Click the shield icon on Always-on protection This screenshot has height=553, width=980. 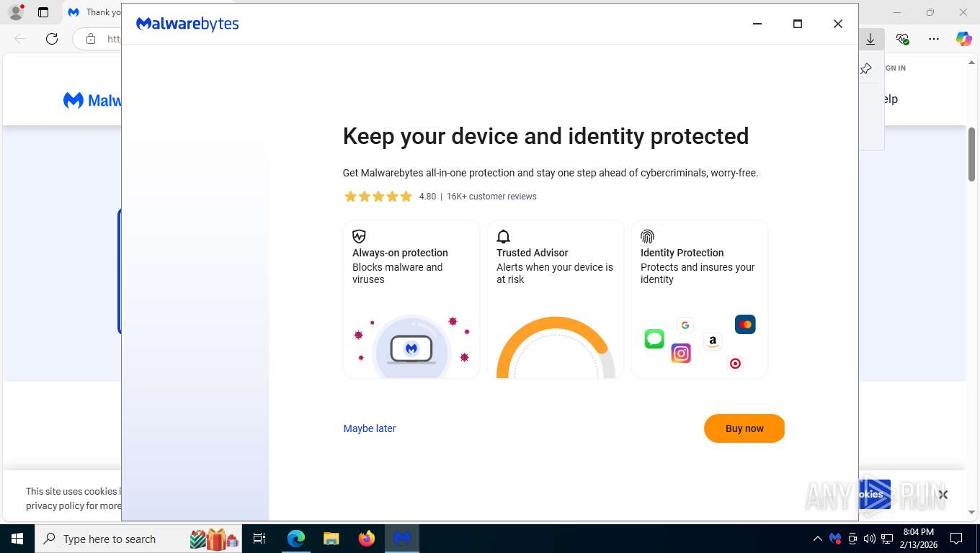pyautogui.click(x=359, y=236)
